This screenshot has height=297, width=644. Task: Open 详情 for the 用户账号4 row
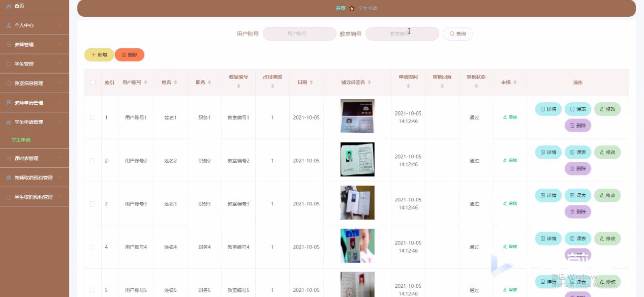click(x=548, y=239)
